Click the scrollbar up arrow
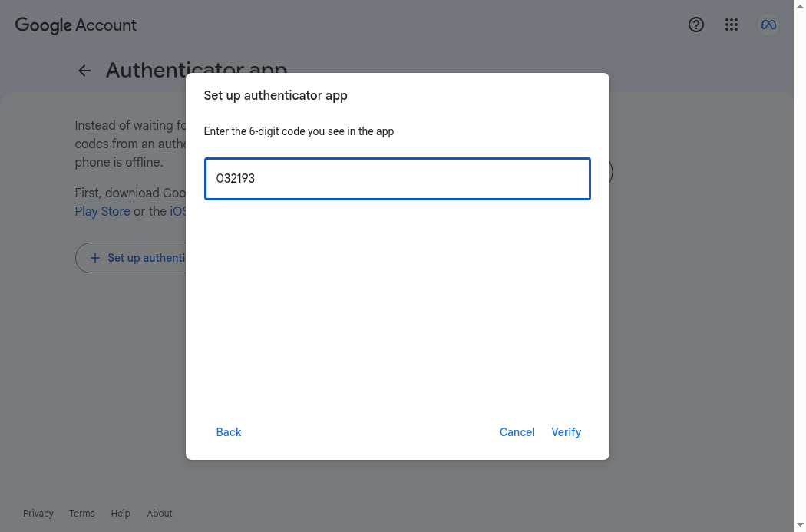This screenshot has height=532, width=806. click(x=800, y=5)
